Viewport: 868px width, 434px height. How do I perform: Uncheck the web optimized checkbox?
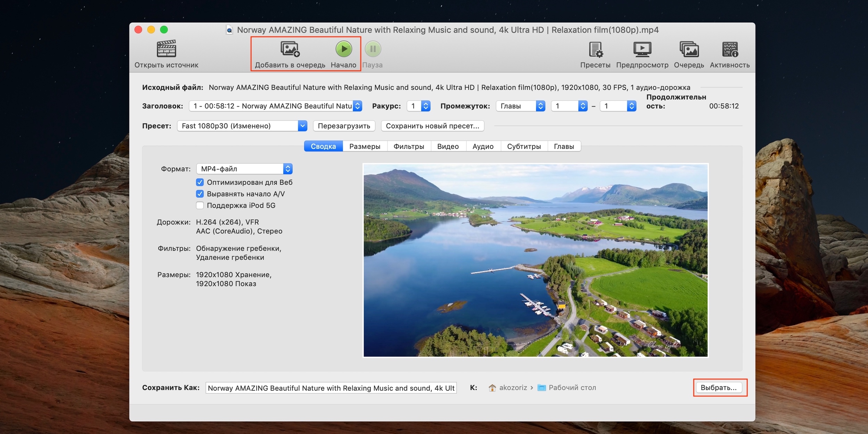(x=200, y=182)
